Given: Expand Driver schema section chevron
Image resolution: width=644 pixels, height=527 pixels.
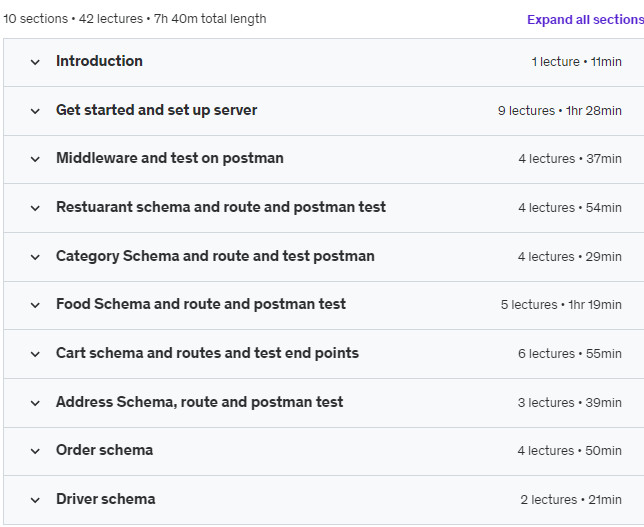Looking at the screenshot, I should click(35, 500).
